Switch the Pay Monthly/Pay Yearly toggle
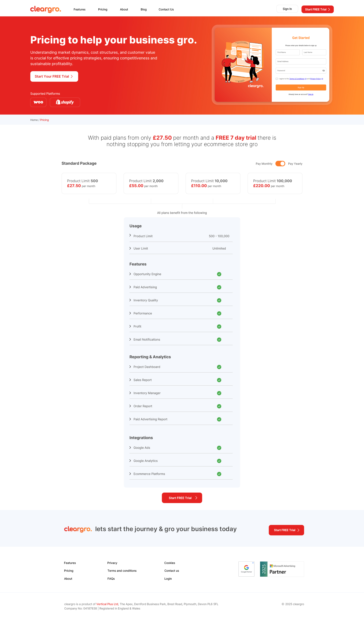 pyautogui.click(x=280, y=164)
